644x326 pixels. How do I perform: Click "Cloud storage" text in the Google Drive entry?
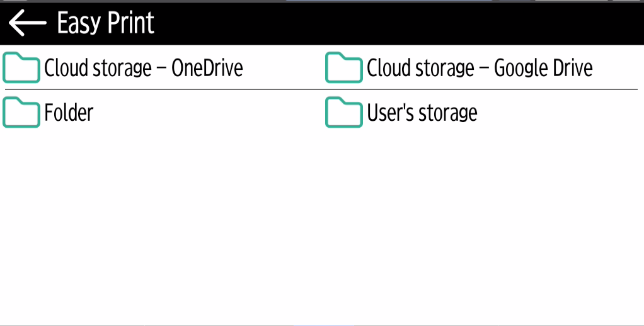(x=420, y=68)
